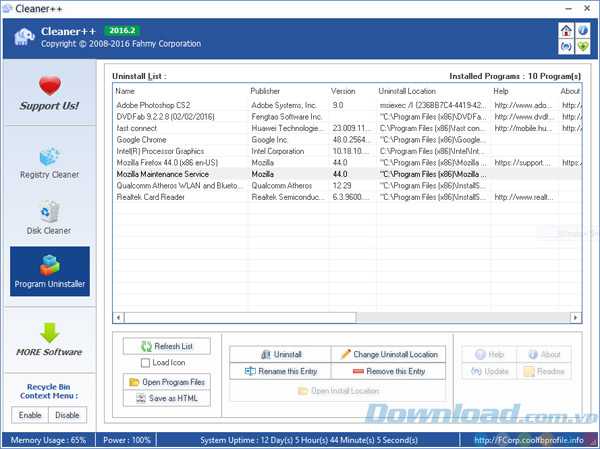The width and height of the screenshot is (600, 449).
Task: Click the MORE Software green arrow
Action: click(49, 339)
